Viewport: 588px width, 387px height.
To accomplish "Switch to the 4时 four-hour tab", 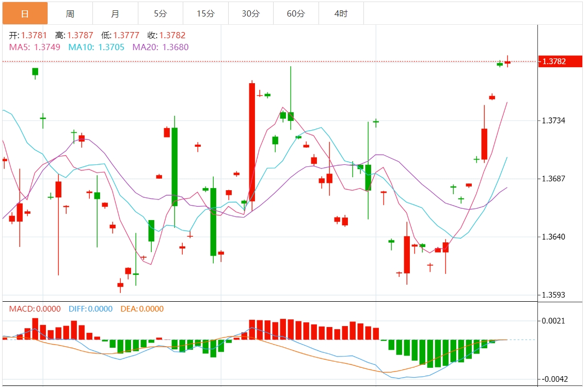I will pyautogui.click(x=341, y=13).
